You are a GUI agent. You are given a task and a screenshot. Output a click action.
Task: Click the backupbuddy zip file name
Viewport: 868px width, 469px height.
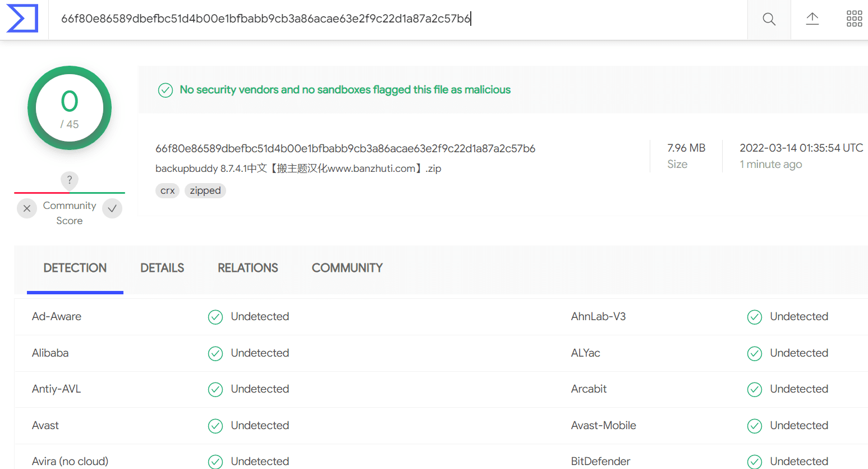point(298,169)
